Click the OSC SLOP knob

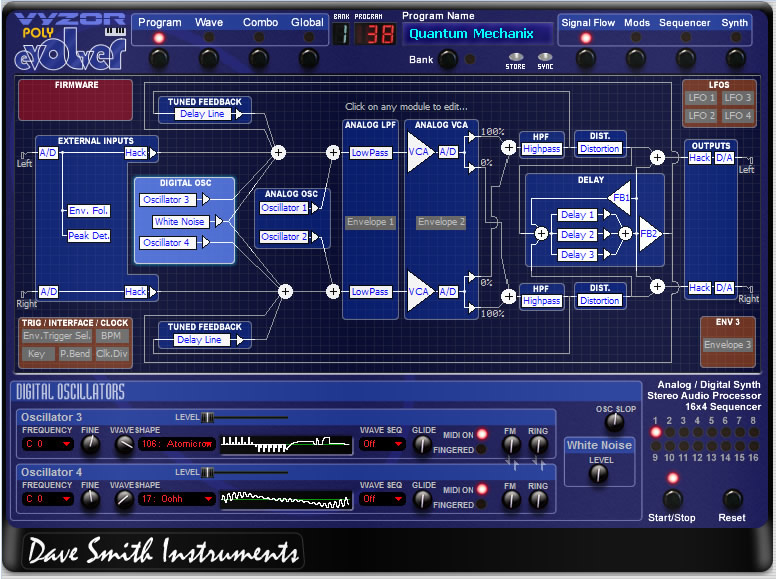coord(615,422)
